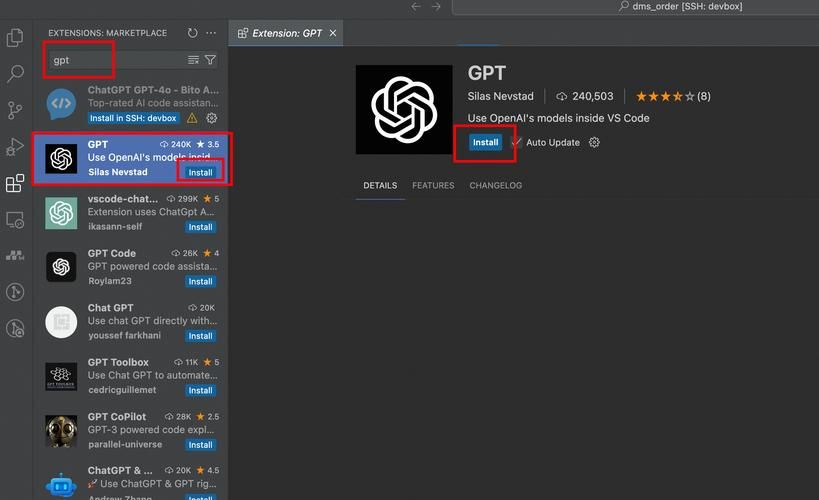The image size is (819, 500).
Task: Click the dms_order command center search
Action: click(x=635, y=7)
